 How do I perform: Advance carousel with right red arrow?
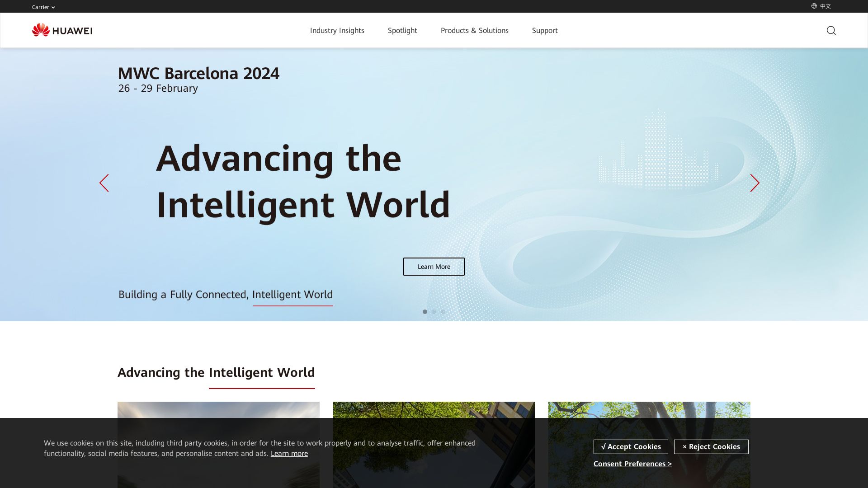tap(755, 183)
